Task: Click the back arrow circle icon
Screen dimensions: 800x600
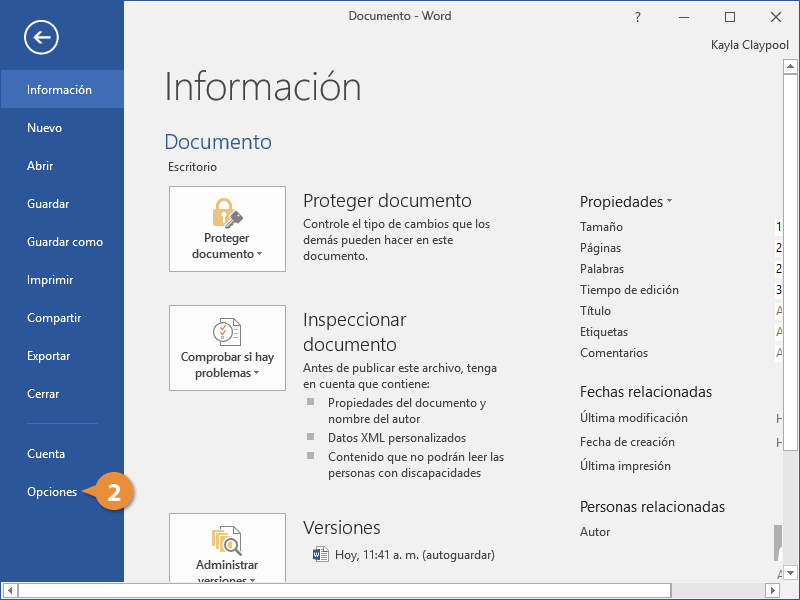Action: (x=42, y=38)
